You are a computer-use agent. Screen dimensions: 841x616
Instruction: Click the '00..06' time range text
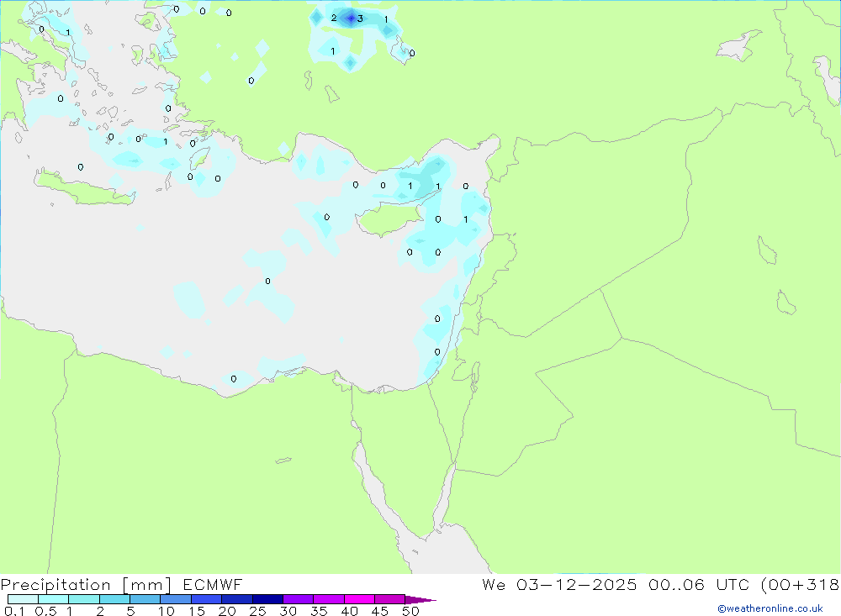[x=676, y=584]
